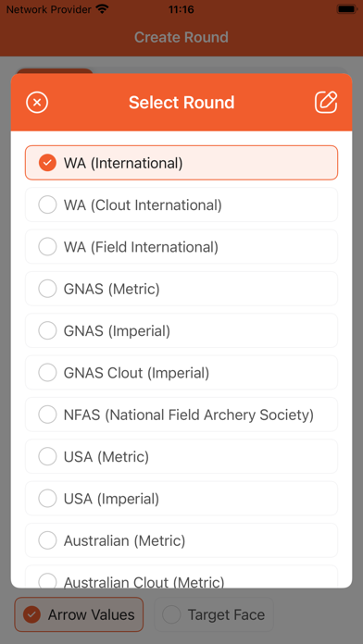The height and width of the screenshot is (644, 363).
Task: Choose WA (Clout International) round
Action: pos(181,204)
